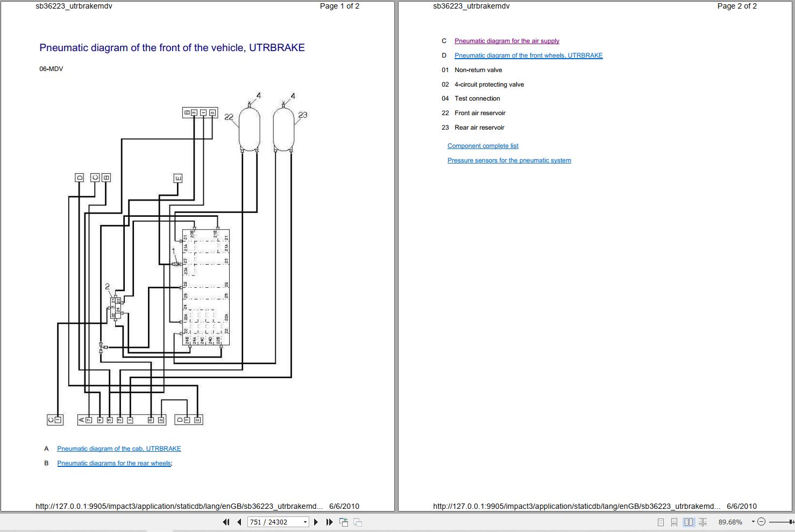Toggle two-page facing view
The height and width of the screenshot is (532, 795).
[x=688, y=522]
